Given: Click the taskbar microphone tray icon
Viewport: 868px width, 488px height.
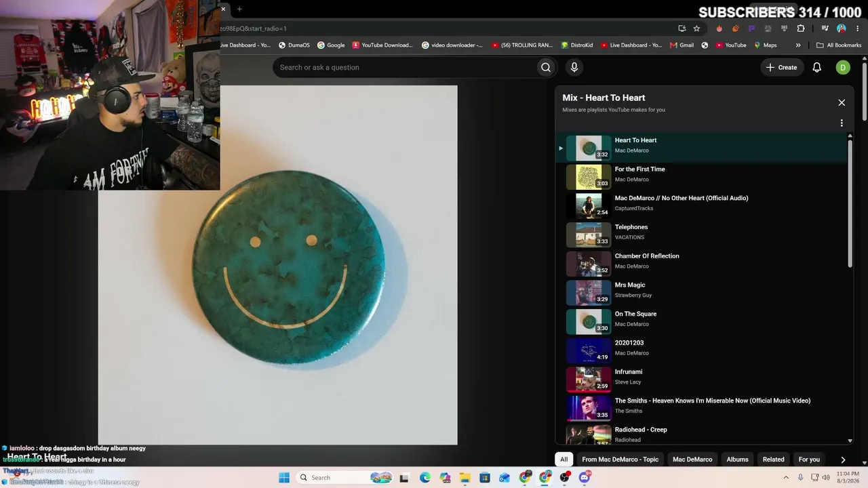Looking at the screenshot, I should tap(802, 478).
